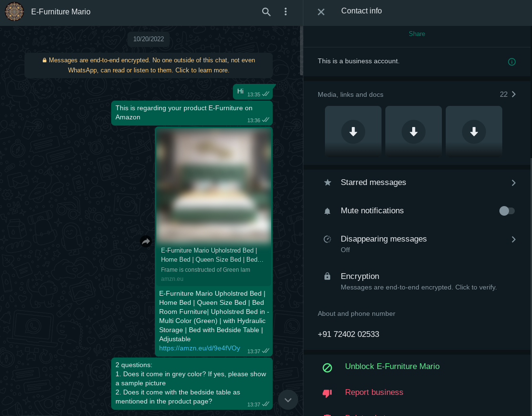Open Encryption verification
The image size is (532, 416).
pyautogui.click(x=417, y=281)
